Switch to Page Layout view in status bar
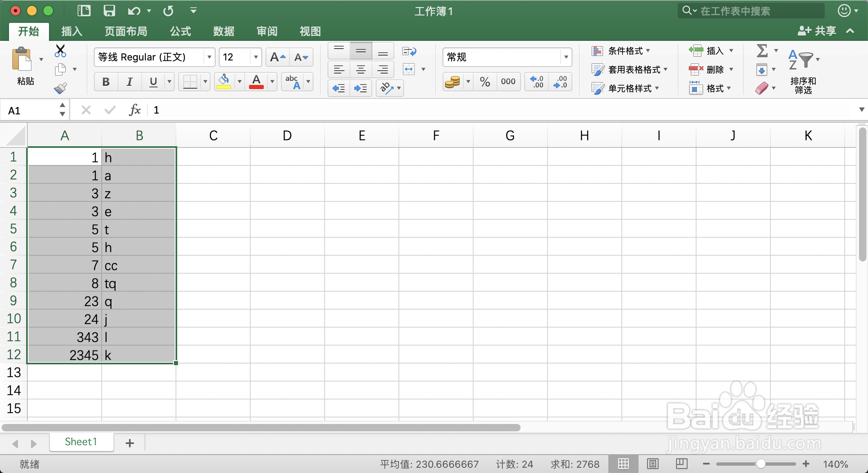The image size is (868, 473). (x=652, y=464)
